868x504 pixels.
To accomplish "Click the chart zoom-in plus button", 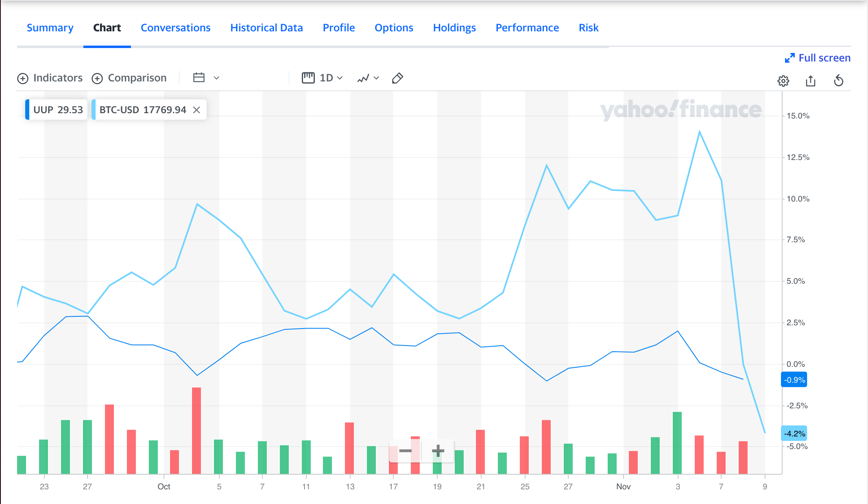I will [x=438, y=451].
